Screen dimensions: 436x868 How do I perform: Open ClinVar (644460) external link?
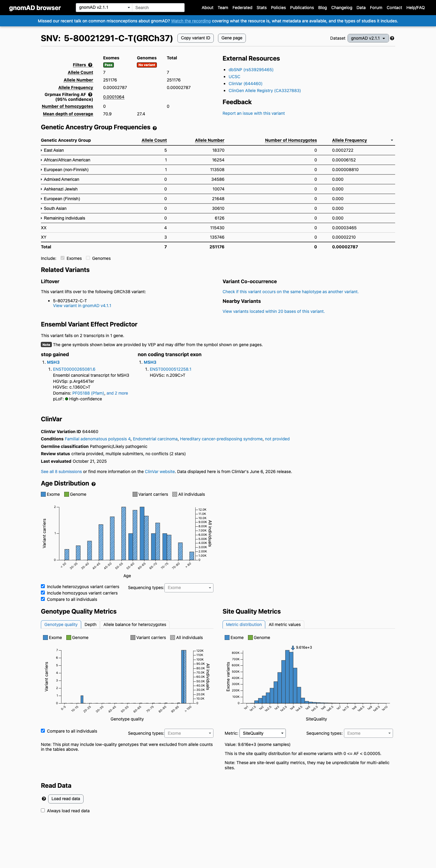[x=245, y=84]
